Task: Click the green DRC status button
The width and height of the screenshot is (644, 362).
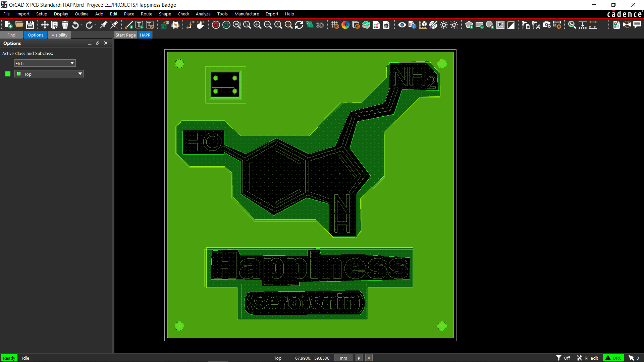Action: (613, 358)
